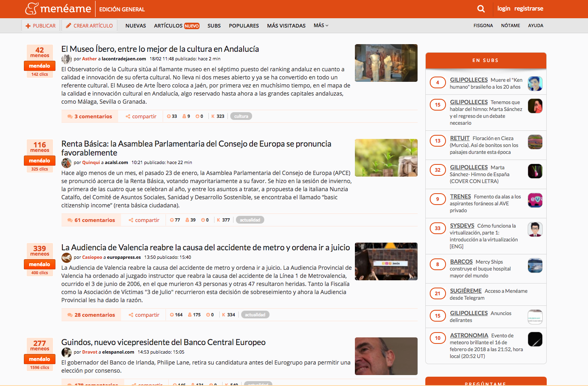The height and width of the screenshot is (386, 588).
Task: Open the RETUIT Floración thumbnail icon
Action: click(535, 142)
